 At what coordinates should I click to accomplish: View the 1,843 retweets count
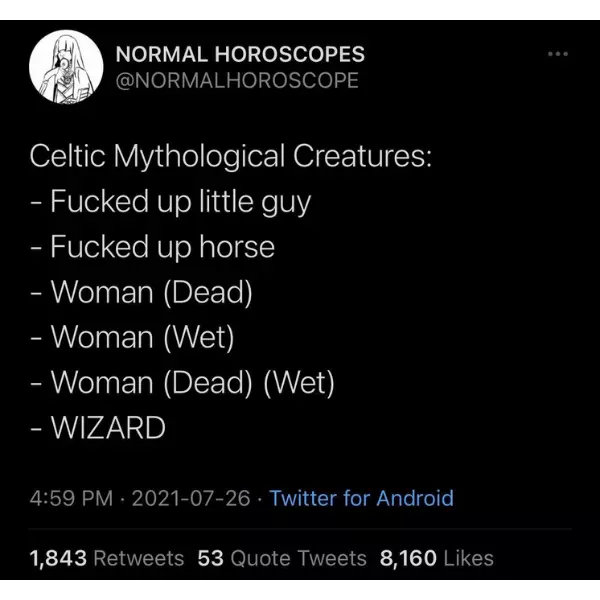point(57,558)
